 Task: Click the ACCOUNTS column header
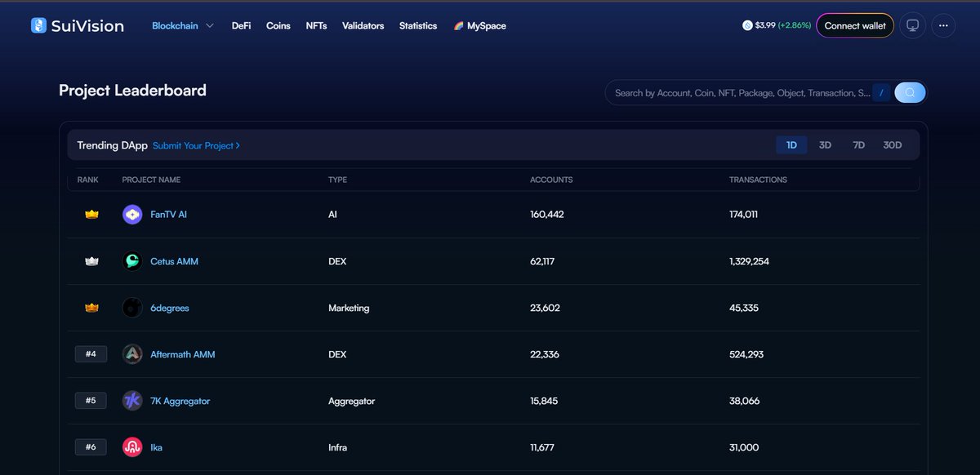tap(551, 180)
